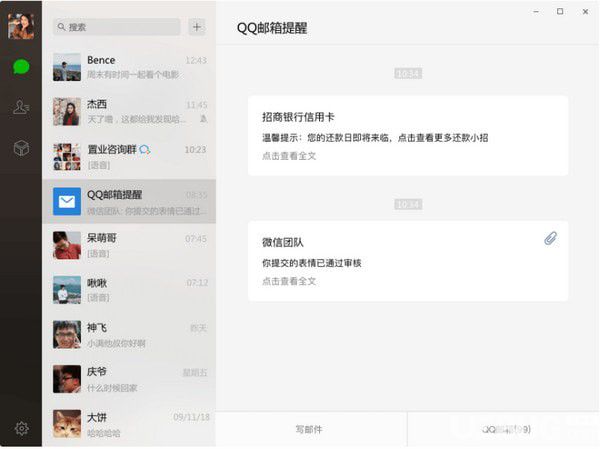Image resolution: width=600 pixels, height=449 pixels.
Task: Click the plus button beside search
Action: point(197,27)
